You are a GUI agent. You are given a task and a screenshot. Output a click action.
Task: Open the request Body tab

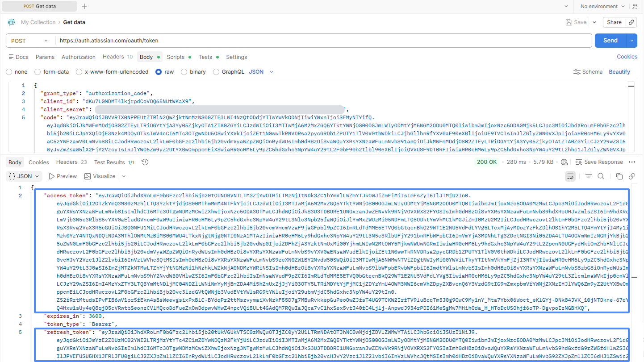click(150, 57)
